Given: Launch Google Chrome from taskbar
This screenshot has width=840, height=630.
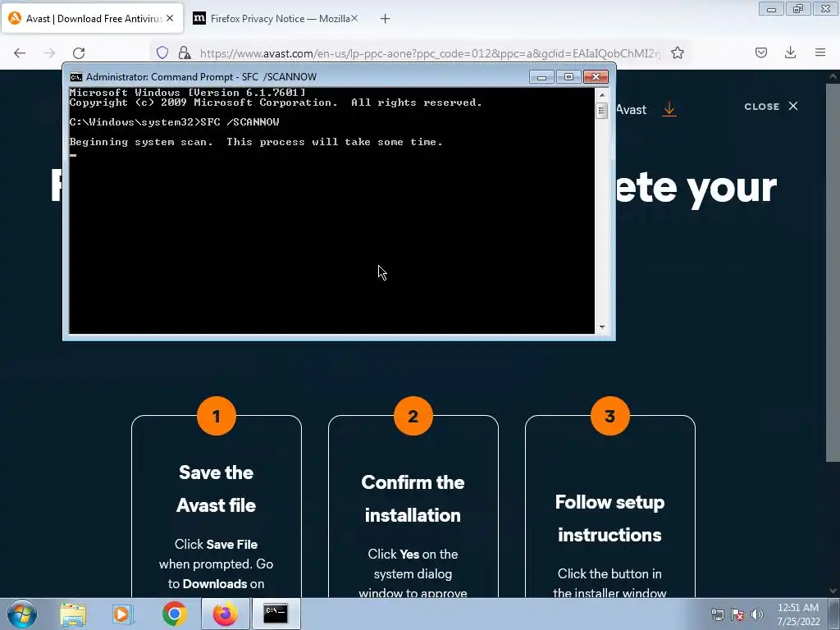Looking at the screenshot, I should [174, 614].
